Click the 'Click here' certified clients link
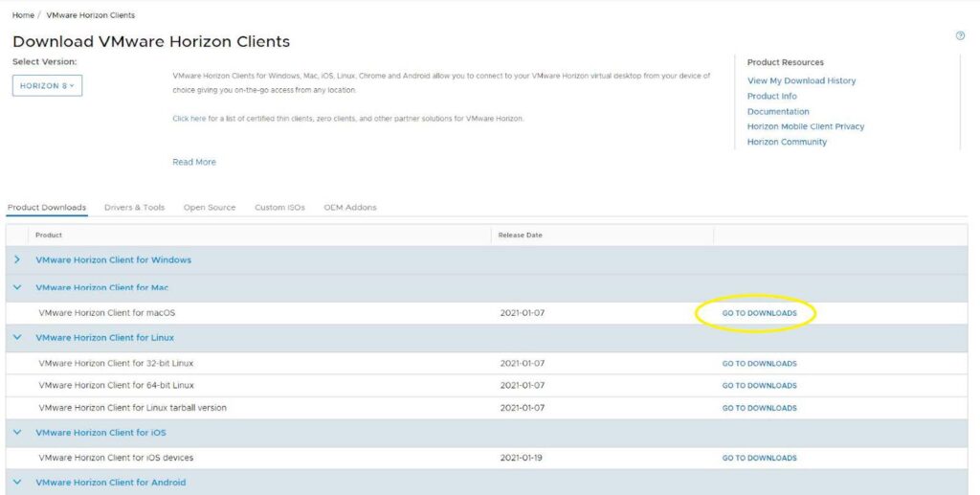This screenshot has width=980, height=495. [x=189, y=118]
